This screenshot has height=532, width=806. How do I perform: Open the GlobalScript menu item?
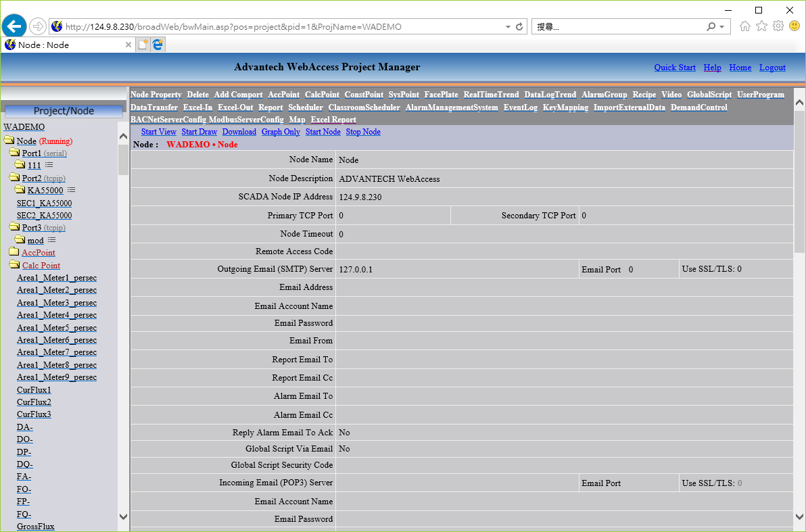(709, 95)
